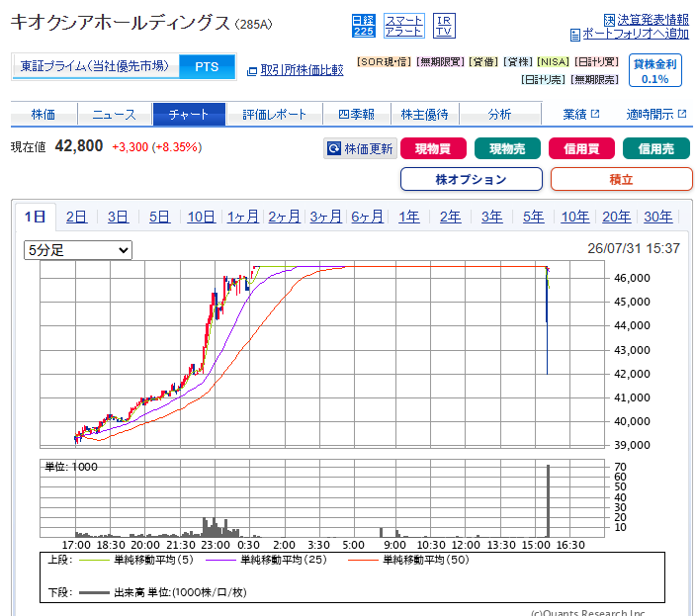This screenshot has height=616, width=695.
Task: Click the 株価更新 refresh button
Action: point(360,148)
